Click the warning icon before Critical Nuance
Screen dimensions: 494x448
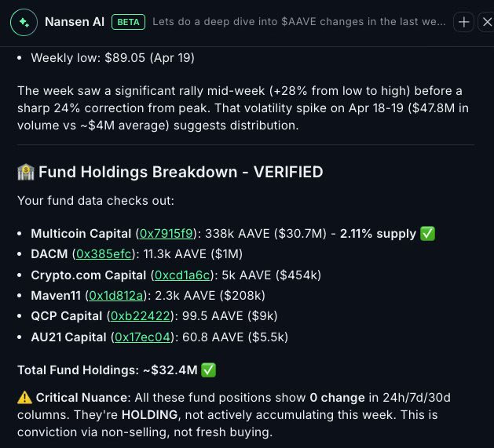point(24,399)
